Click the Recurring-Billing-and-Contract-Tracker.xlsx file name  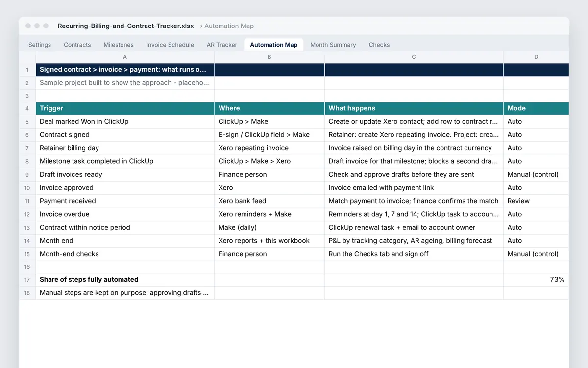[x=125, y=26]
